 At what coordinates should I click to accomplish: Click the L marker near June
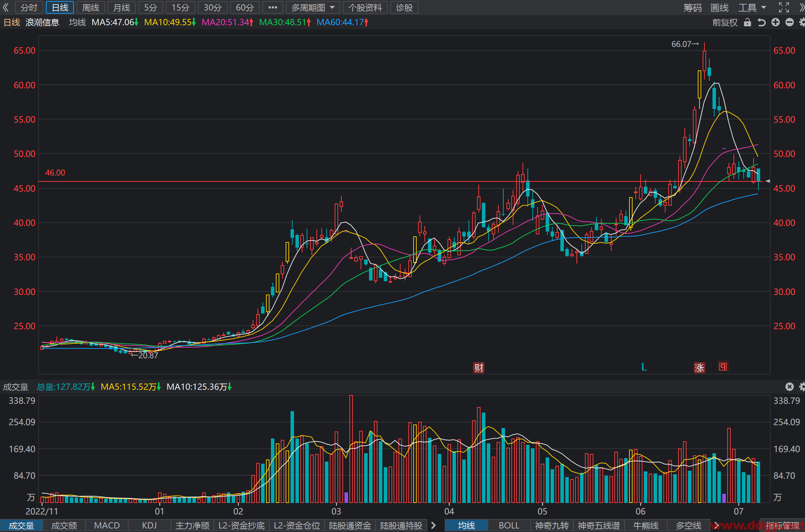644,367
